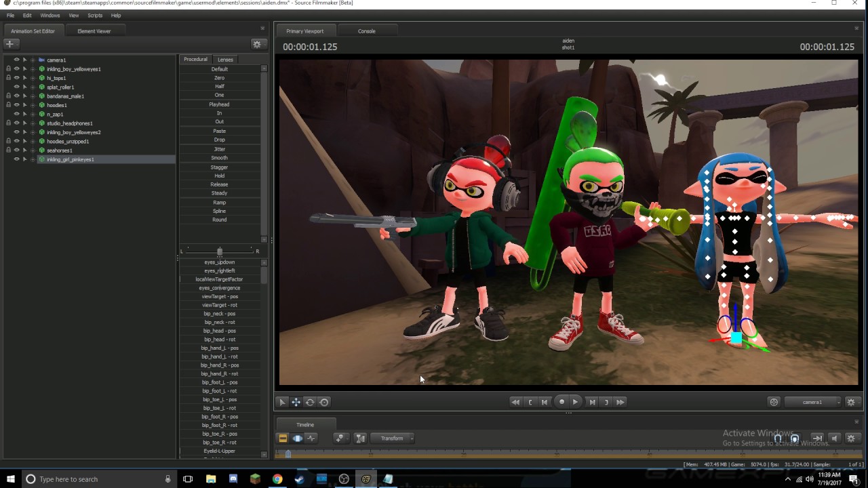Open the Windows menu
The width and height of the screenshot is (868, 488).
click(50, 15)
